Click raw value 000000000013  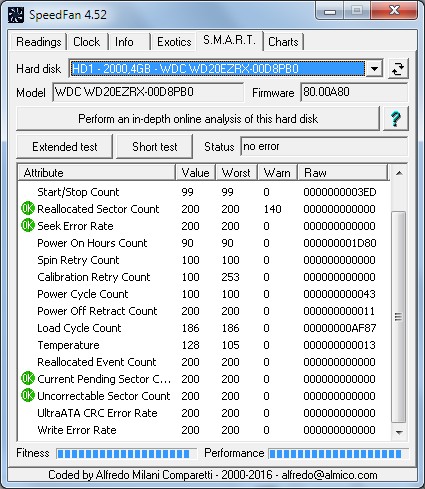click(340, 345)
